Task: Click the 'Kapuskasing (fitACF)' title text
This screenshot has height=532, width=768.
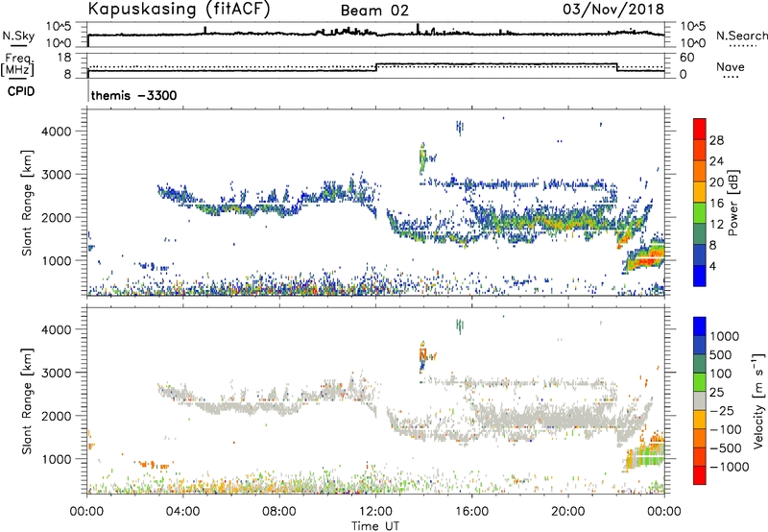Action: pyautogui.click(x=179, y=9)
